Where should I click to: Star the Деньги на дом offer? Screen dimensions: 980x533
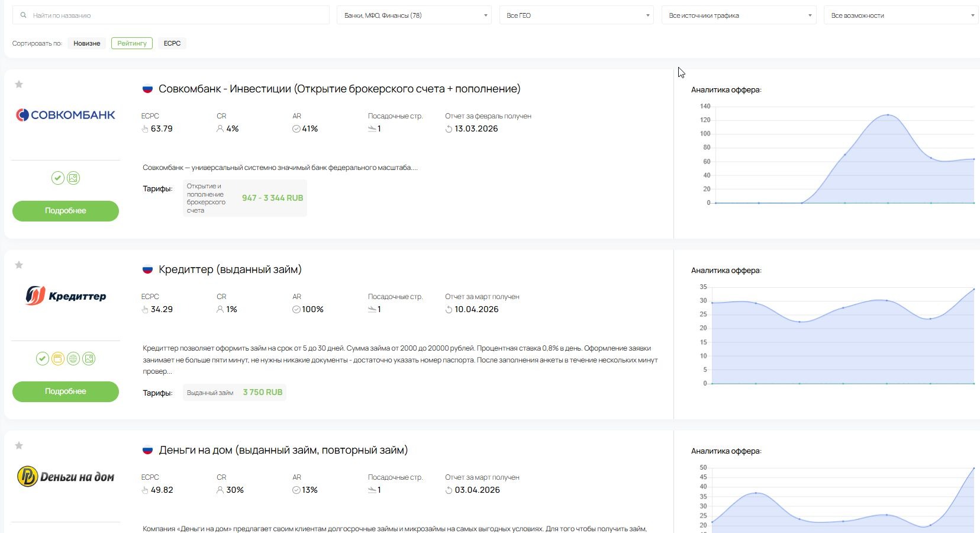[19, 445]
